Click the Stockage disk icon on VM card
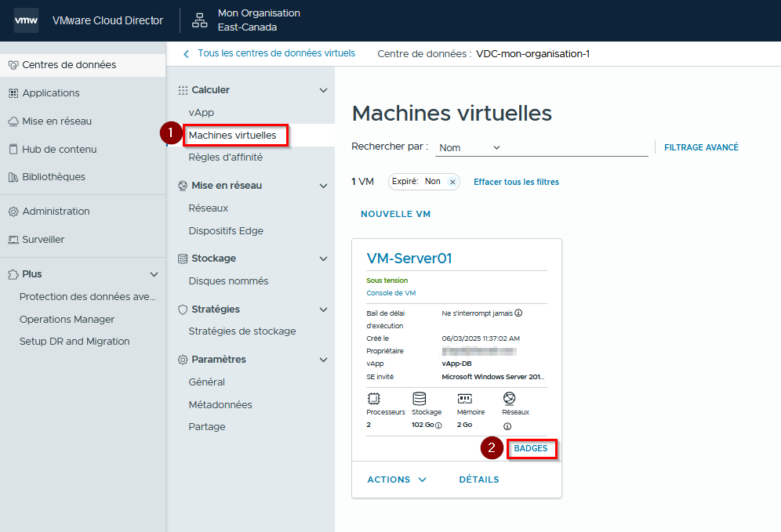This screenshot has height=532, width=781. 420,399
